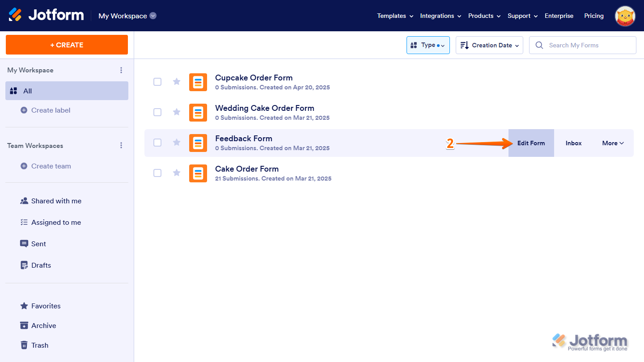Expand the My Workspace dropdown in header
This screenshot has height=362, width=644.
153,16
